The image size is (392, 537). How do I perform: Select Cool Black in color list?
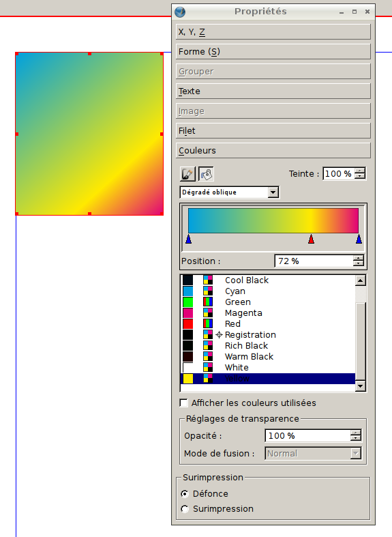click(x=268, y=280)
